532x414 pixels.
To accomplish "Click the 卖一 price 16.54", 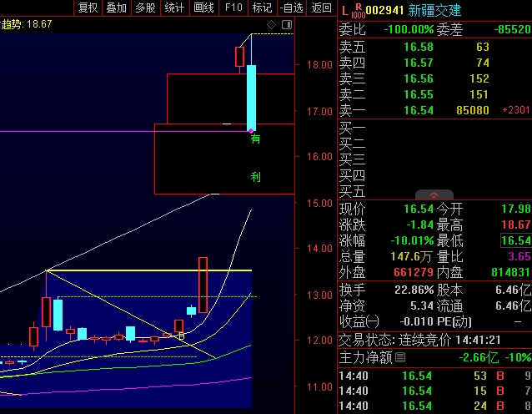I will point(419,110).
